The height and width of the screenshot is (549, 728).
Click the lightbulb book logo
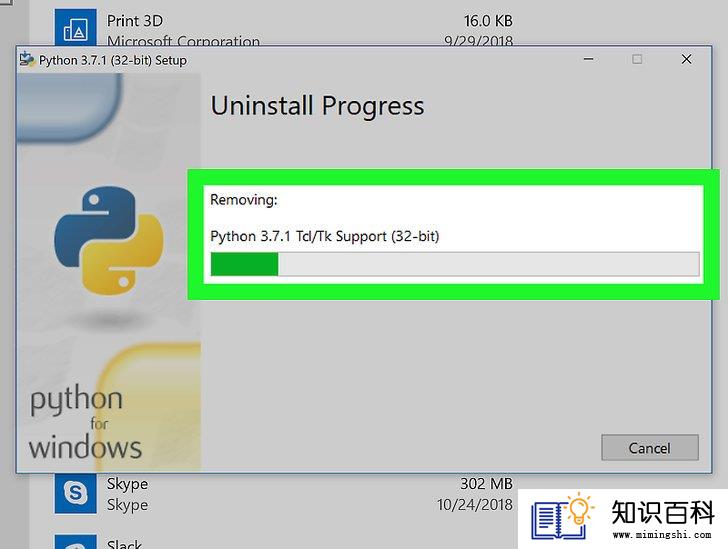tap(563, 516)
